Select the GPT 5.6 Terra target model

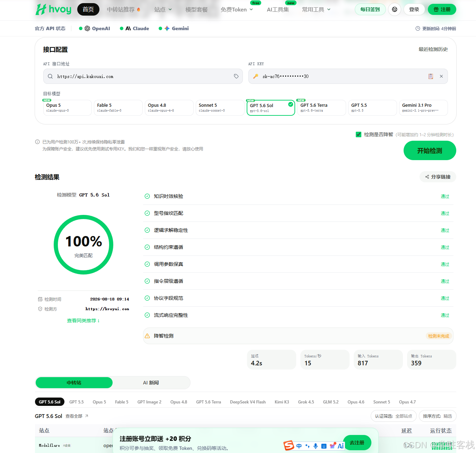coord(321,107)
